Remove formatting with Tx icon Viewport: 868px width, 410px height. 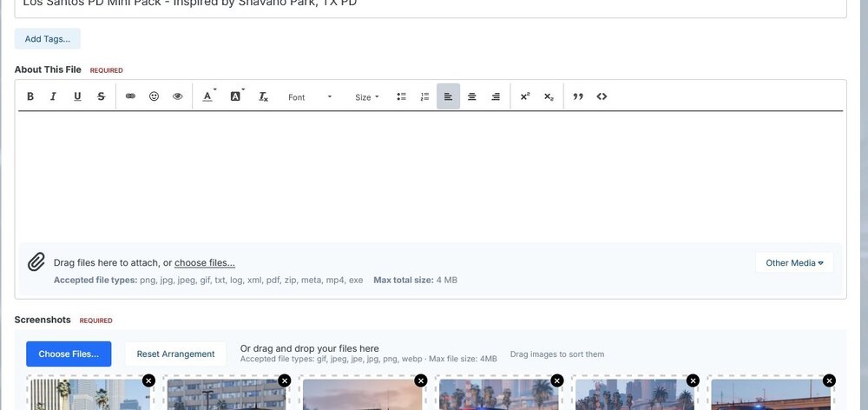[x=263, y=96]
